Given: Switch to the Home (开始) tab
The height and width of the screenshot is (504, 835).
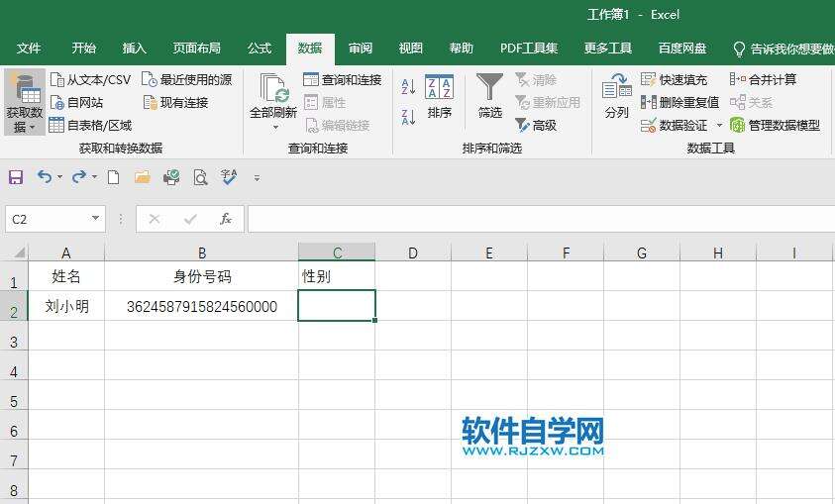Looking at the screenshot, I should click(83, 48).
